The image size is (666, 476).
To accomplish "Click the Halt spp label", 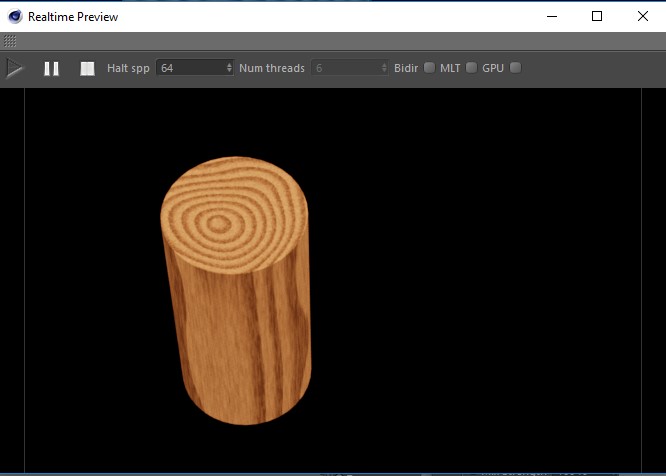I will (128, 68).
